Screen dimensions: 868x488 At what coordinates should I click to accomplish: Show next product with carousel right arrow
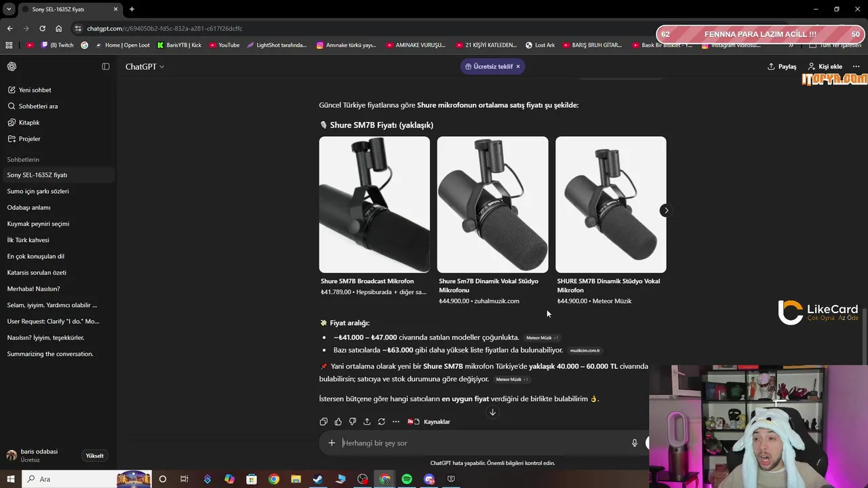666,210
